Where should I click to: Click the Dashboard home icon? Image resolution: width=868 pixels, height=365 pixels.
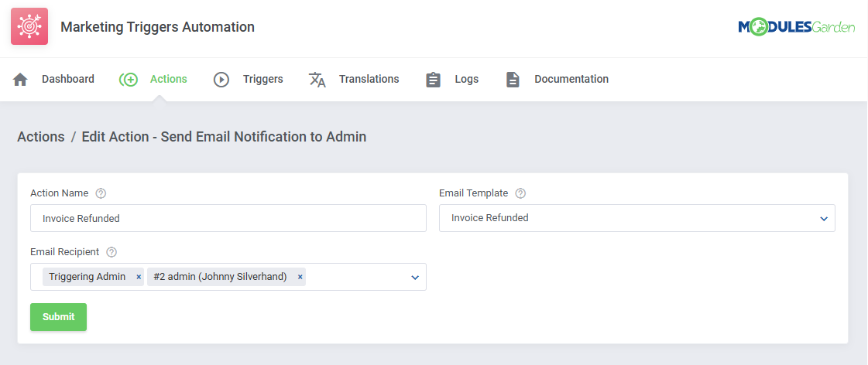tap(20, 80)
